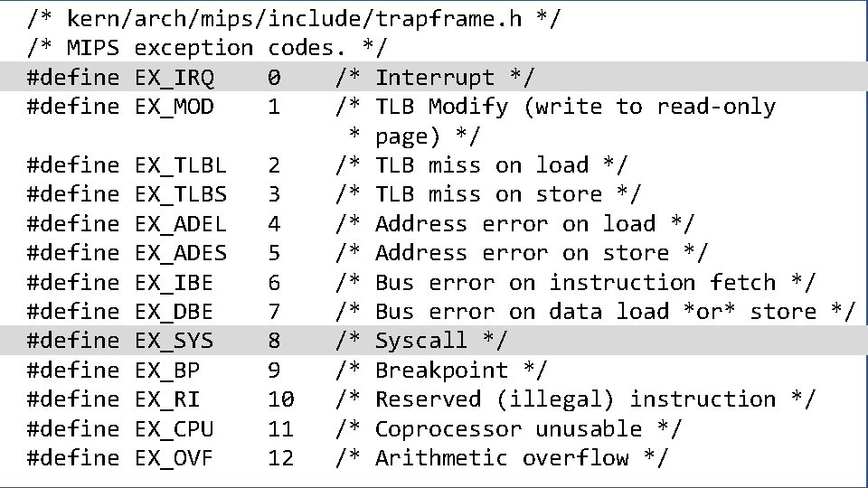Click the 'Bus error on data load' comment
Screen dimensions: 868x488
click(615, 312)
